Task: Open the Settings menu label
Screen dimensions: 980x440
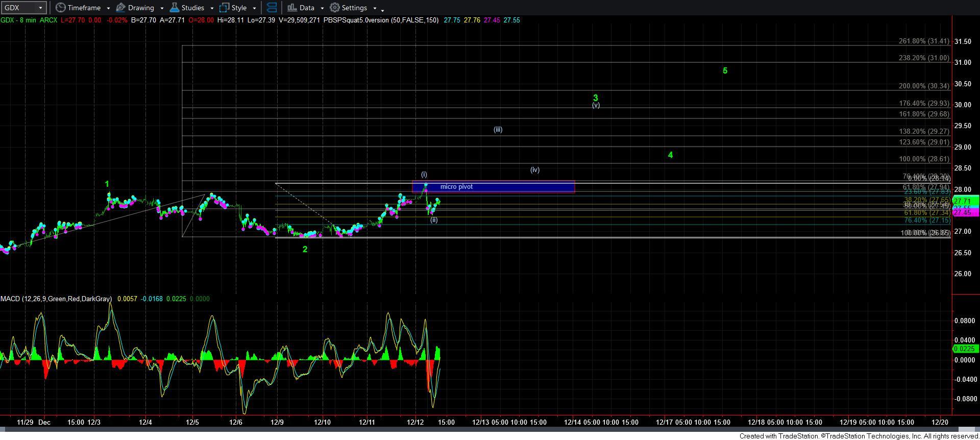Action: pyautogui.click(x=354, y=8)
